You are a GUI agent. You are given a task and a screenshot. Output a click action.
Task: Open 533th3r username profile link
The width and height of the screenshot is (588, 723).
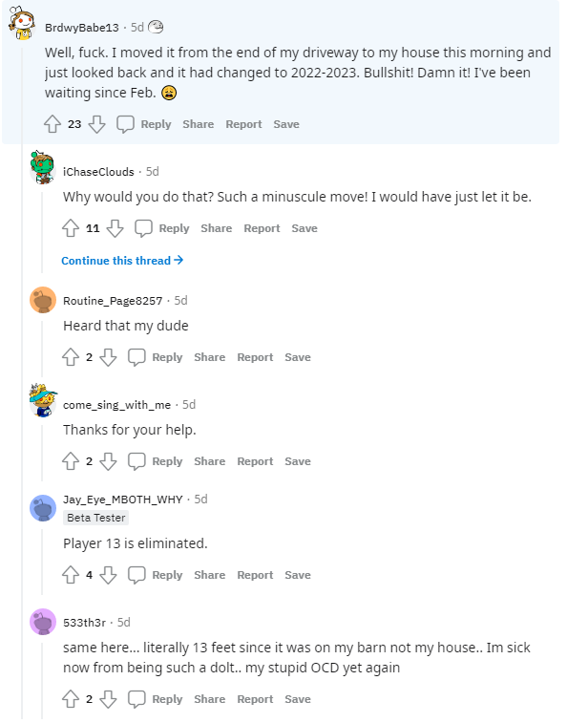(x=87, y=622)
